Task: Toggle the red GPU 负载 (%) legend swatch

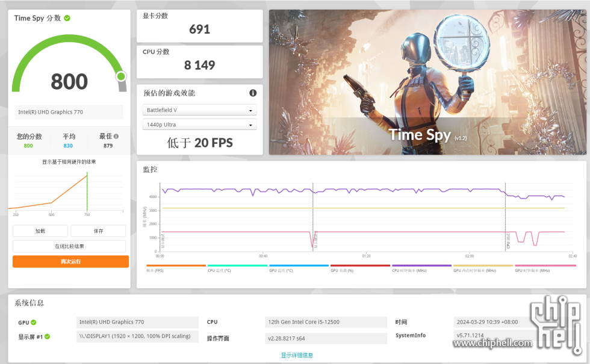Action: coord(360,265)
